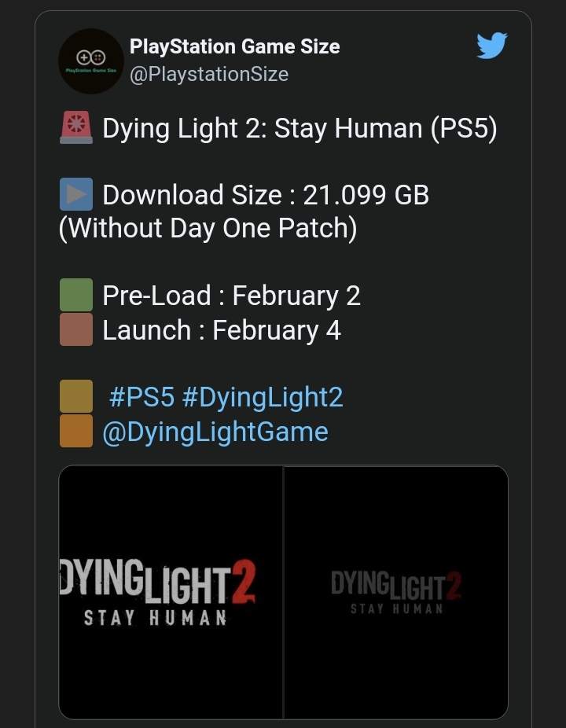Click the red square emoji beside Launch
This screenshot has width=566, height=728.
(76, 329)
